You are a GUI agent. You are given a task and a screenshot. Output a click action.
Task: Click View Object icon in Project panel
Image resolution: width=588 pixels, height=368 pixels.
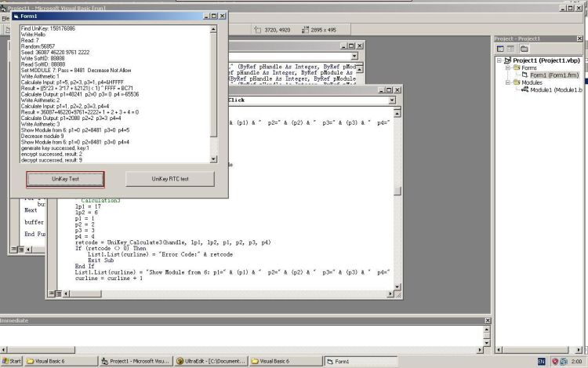click(510, 49)
